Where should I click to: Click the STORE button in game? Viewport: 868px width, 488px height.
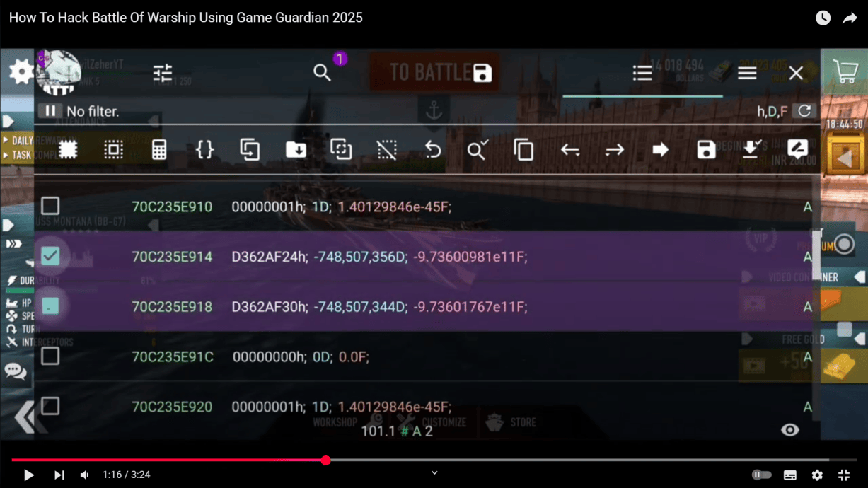[511, 422]
